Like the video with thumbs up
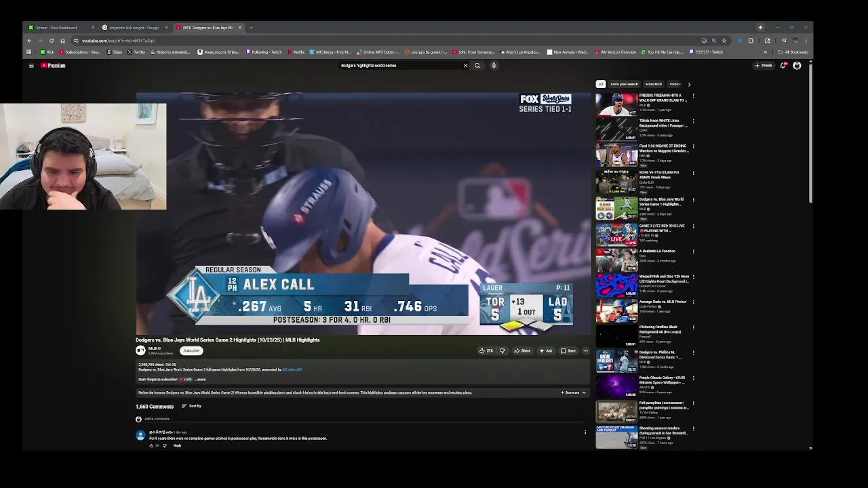The image size is (868, 488). 486,351
